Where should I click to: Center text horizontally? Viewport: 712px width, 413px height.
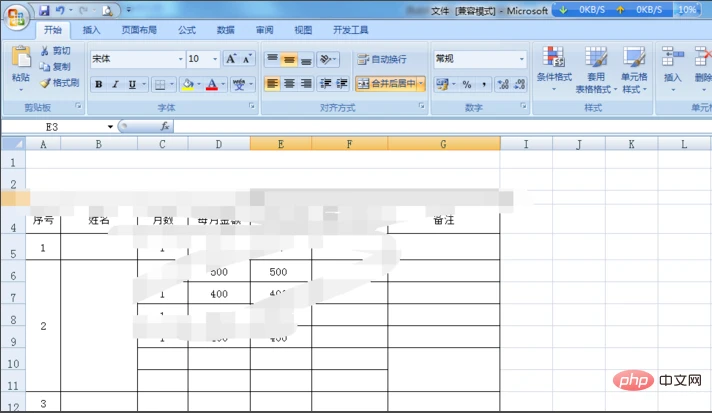click(x=289, y=84)
